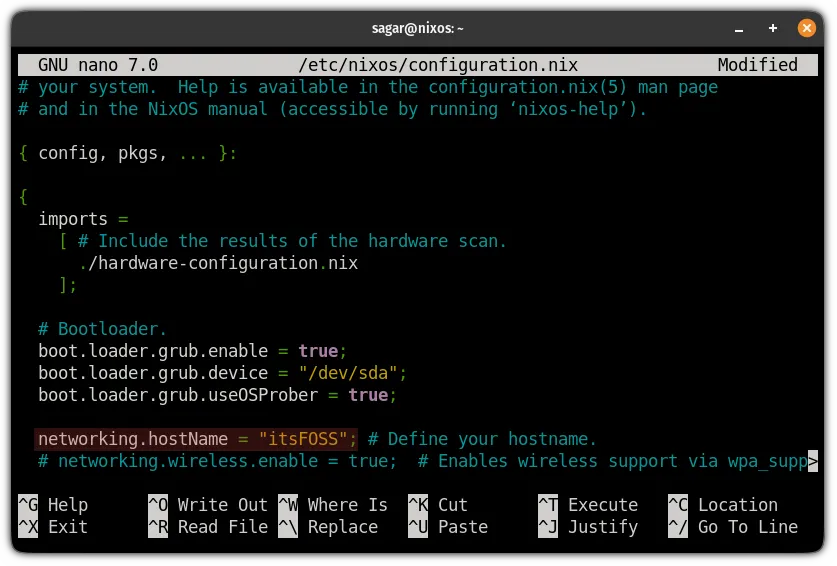Click the "itsFOSS" hostname string
This screenshot has width=837, height=566.
(x=303, y=439)
